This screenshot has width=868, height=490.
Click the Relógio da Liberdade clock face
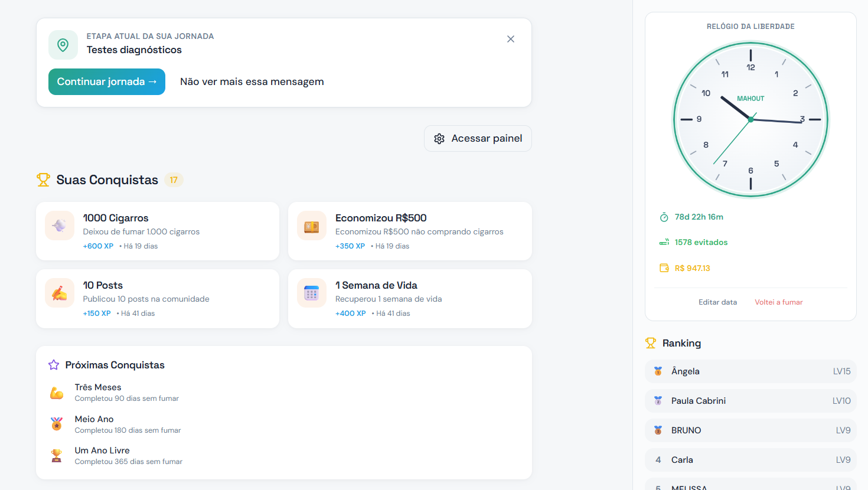750,119
